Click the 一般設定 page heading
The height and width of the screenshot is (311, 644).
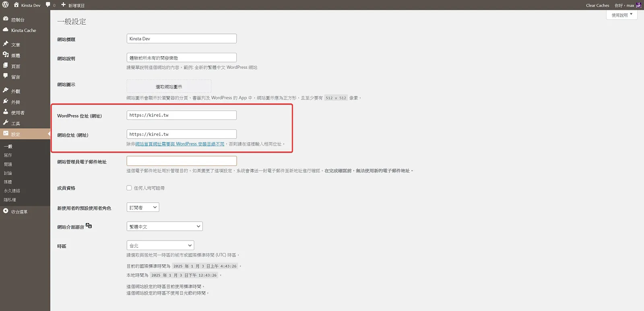pyautogui.click(x=72, y=22)
